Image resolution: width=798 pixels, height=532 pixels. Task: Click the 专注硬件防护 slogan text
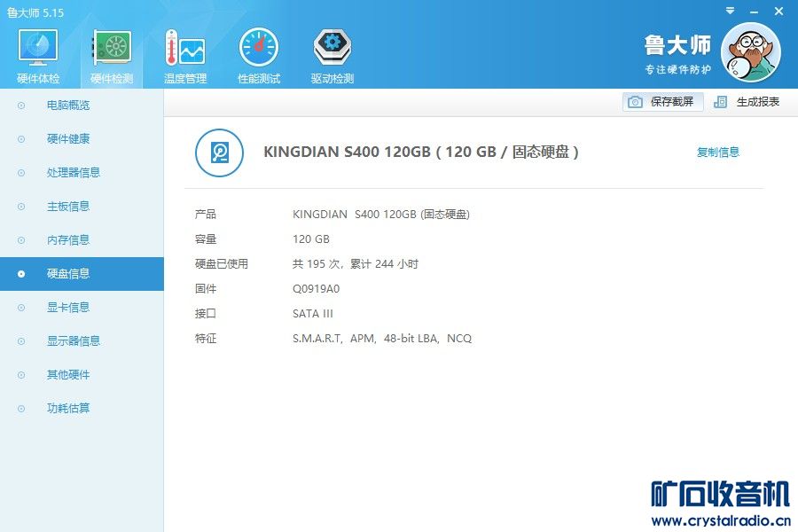click(x=678, y=69)
